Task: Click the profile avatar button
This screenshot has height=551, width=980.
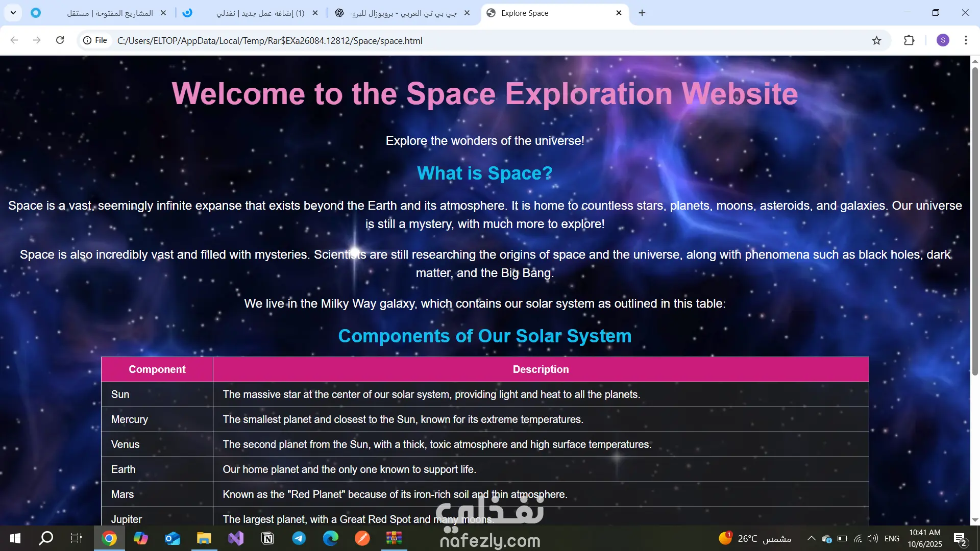Action: click(943, 40)
